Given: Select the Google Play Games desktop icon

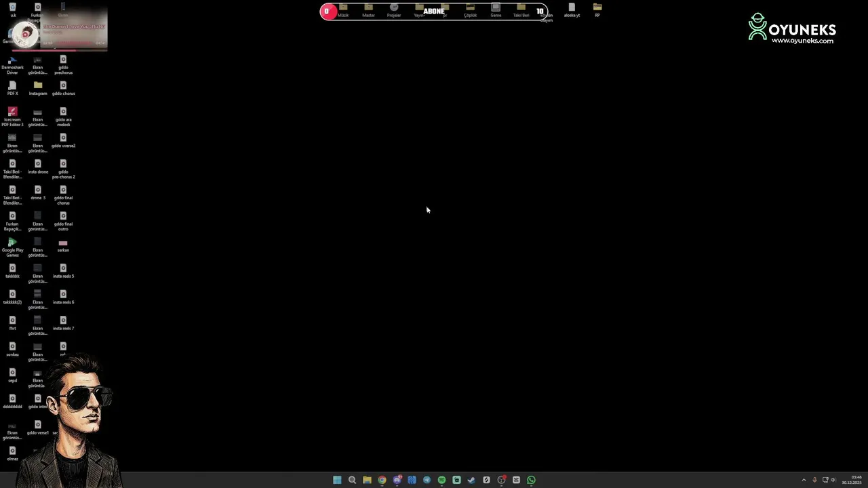Looking at the screenshot, I should pyautogui.click(x=12, y=247).
